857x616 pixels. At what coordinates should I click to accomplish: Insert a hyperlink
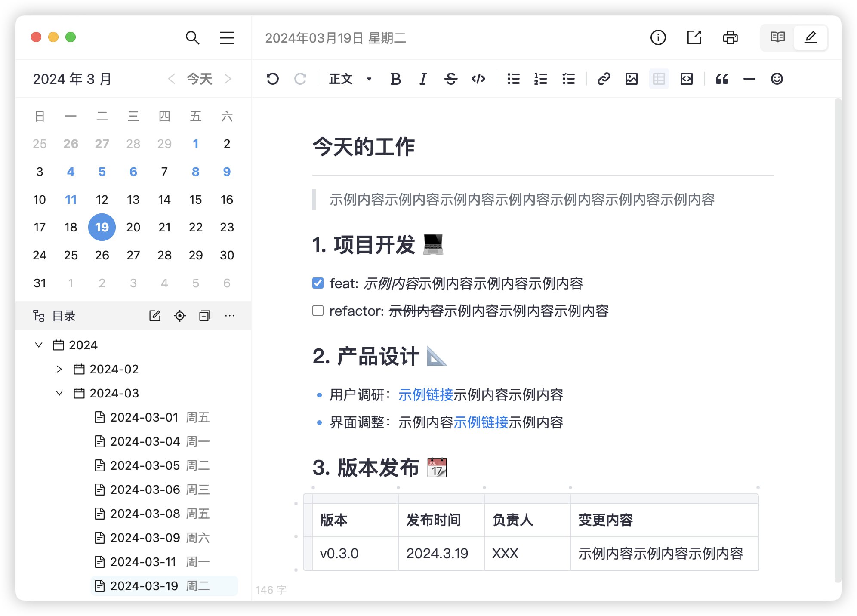604,79
